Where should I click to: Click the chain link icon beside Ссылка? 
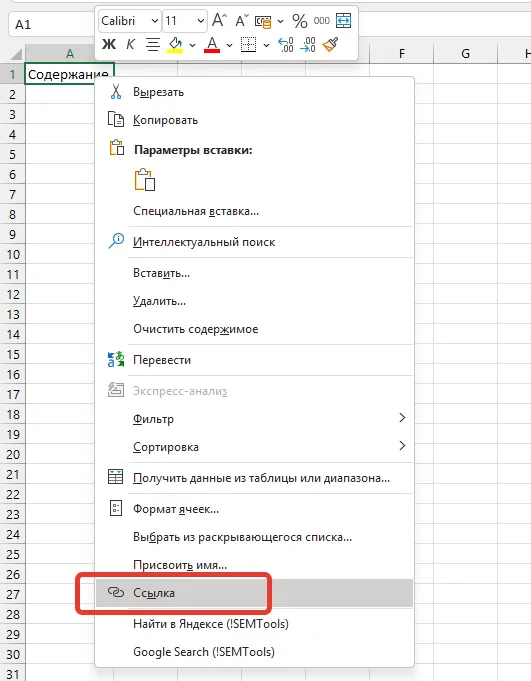point(116,592)
